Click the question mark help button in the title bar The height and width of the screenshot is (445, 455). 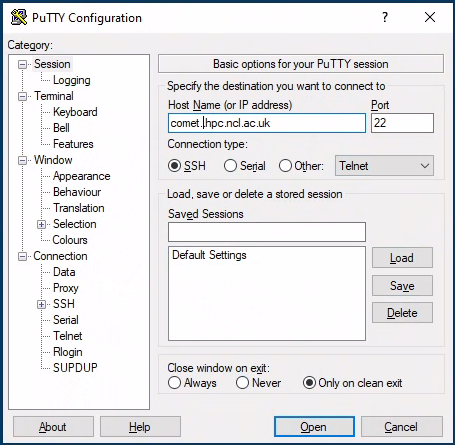tap(385, 17)
